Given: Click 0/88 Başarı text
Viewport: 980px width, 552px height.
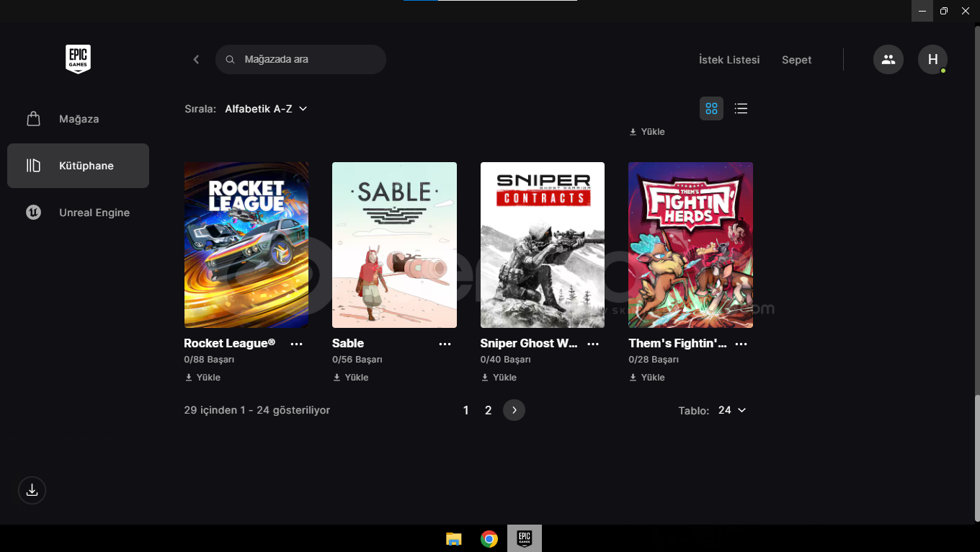Looking at the screenshot, I should (x=209, y=360).
